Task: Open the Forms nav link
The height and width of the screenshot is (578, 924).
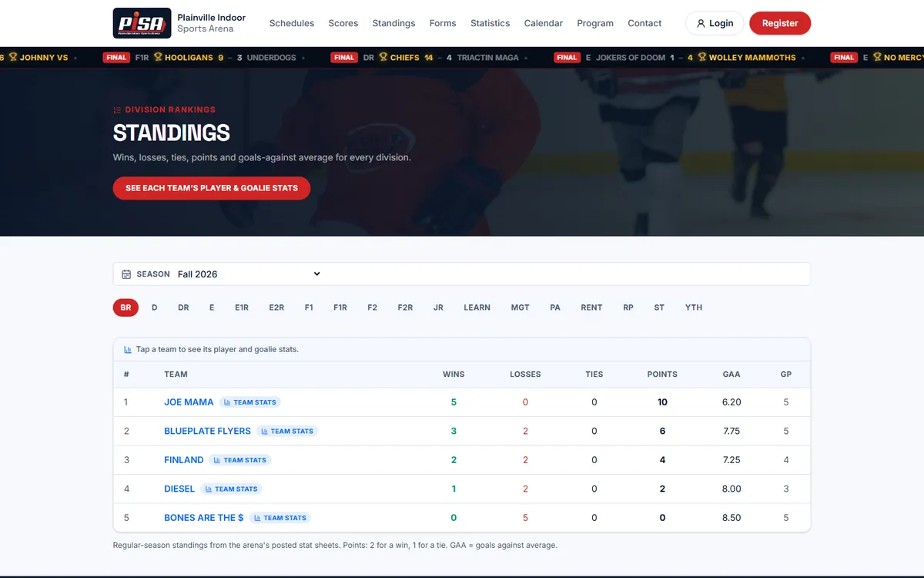Action: [443, 23]
